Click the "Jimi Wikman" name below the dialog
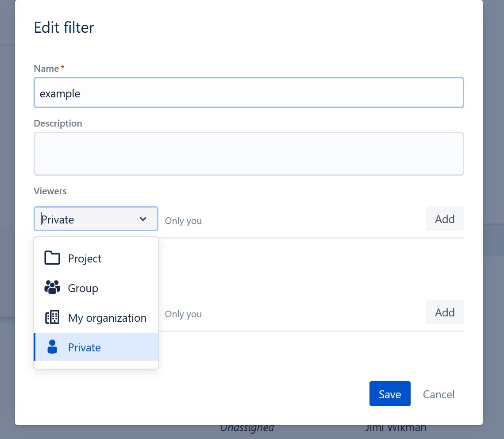Screen dimensions: 504x439 (x=396, y=427)
